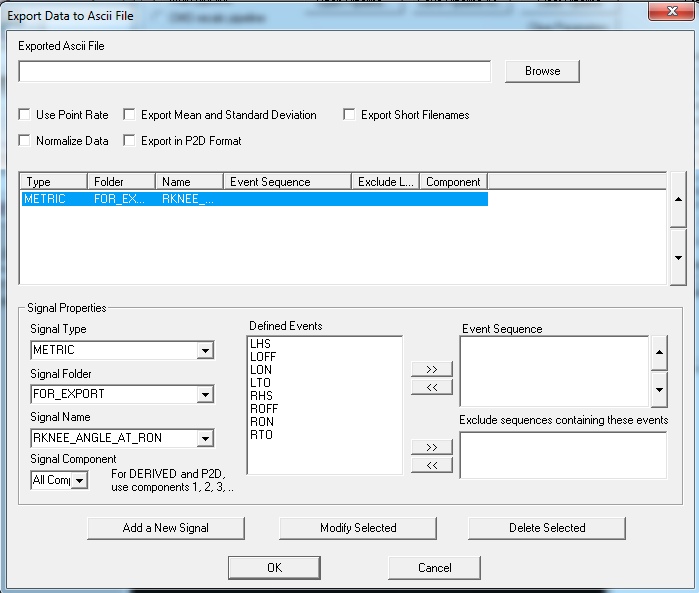Select RON in Defined Events
The width and height of the screenshot is (699, 593).
tap(262, 421)
